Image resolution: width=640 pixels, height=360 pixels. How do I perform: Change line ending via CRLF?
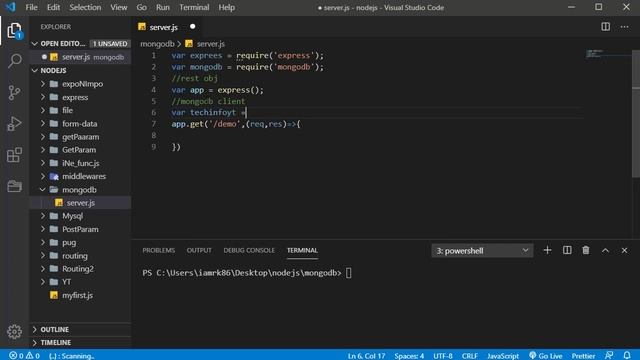click(x=469, y=356)
